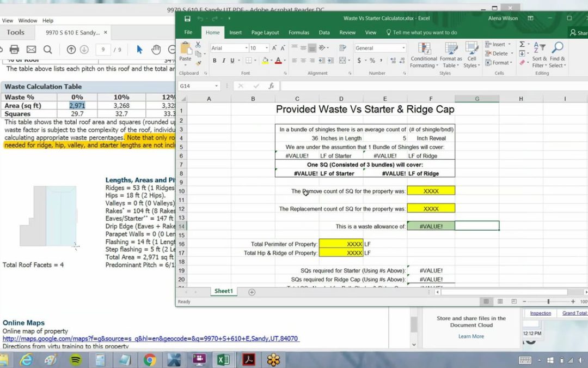Image resolution: width=588 pixels, height=368 pixels.
Task: Open the Find & Select dropdown
Action: [558, 55]
